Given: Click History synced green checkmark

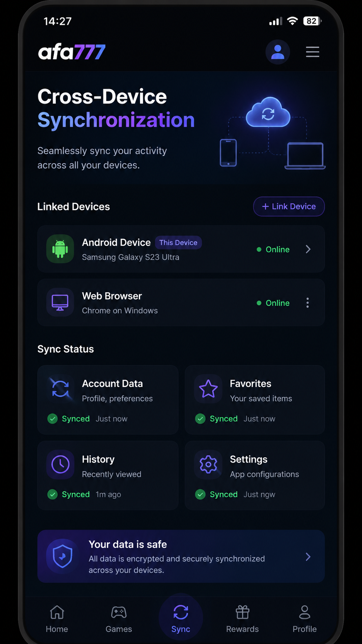Looking at the screenshot, I should point(52,494).
